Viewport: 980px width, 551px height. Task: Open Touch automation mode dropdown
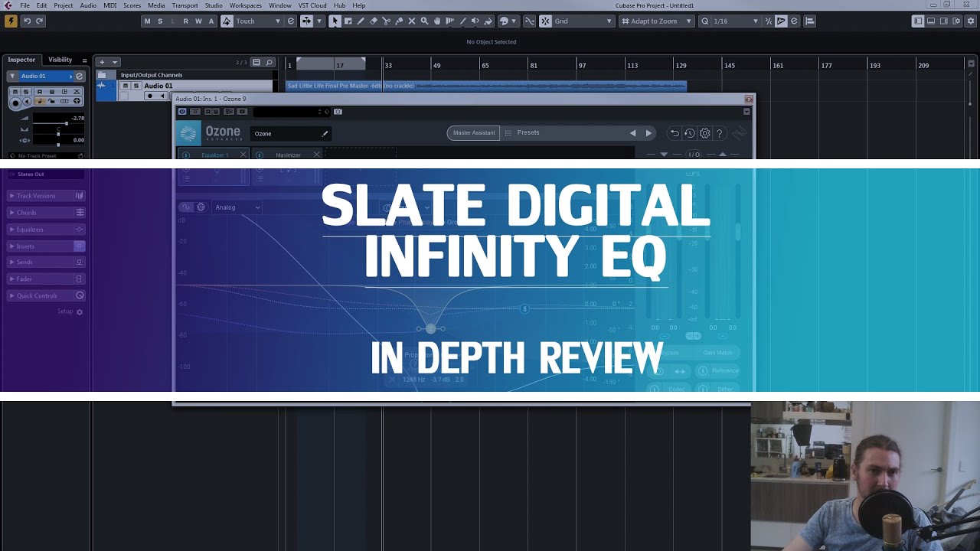point(259,21)
